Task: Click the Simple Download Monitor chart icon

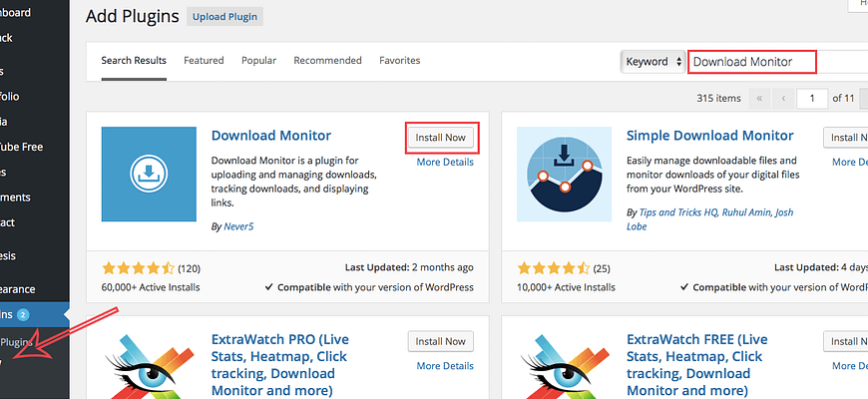Action: coord(564,174)
